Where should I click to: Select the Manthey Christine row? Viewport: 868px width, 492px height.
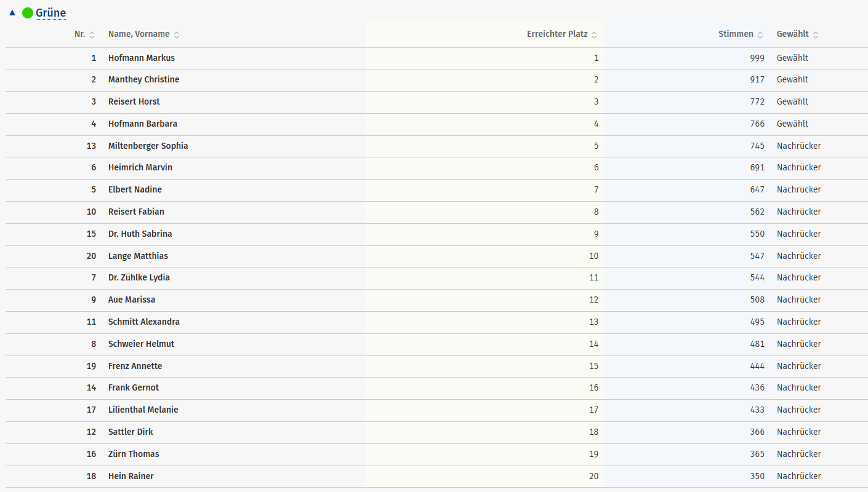(x=143, y=79)
